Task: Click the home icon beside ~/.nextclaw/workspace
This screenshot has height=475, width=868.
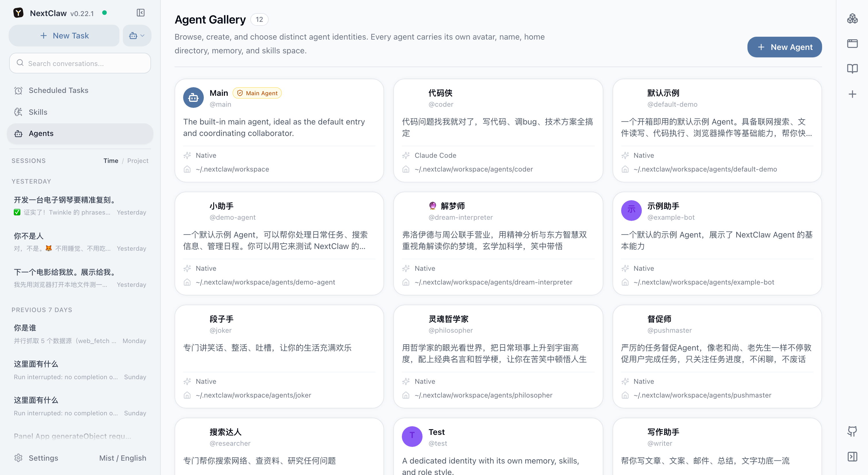Action: (187, 169)
